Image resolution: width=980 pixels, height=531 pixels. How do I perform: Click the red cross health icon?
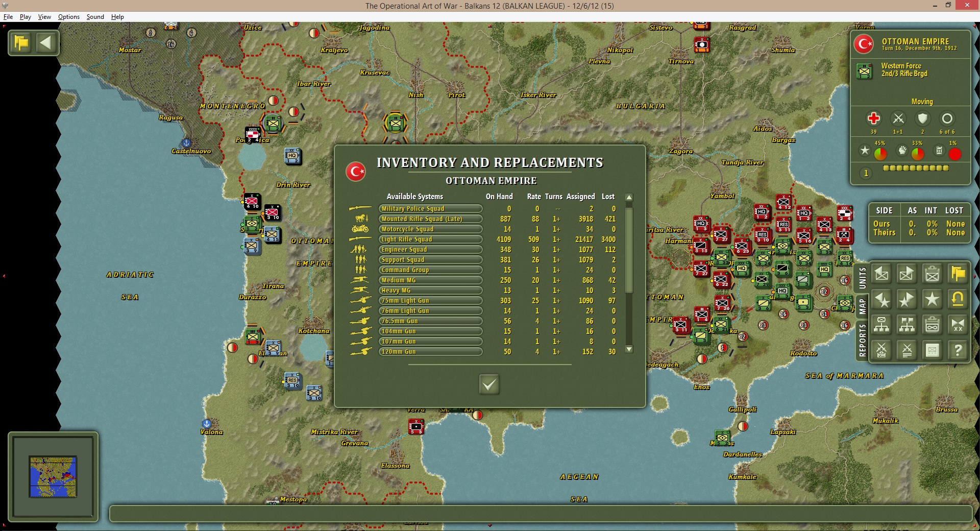(873, 118)
